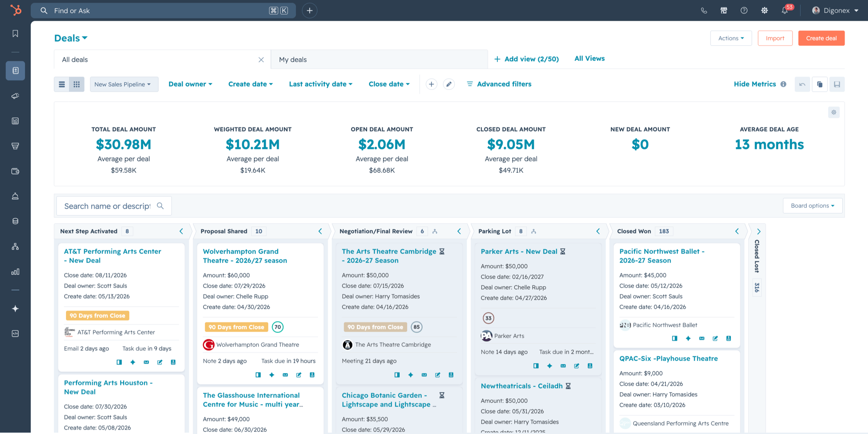Collapse Next Step Activated column
The image size is (868, 434).
coord(181,232)
